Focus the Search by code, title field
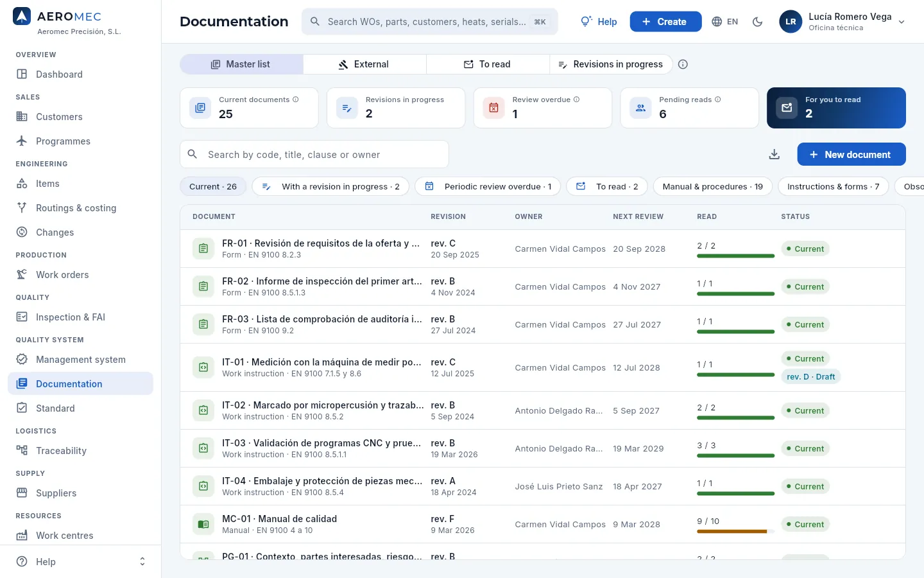 (314, 154)
